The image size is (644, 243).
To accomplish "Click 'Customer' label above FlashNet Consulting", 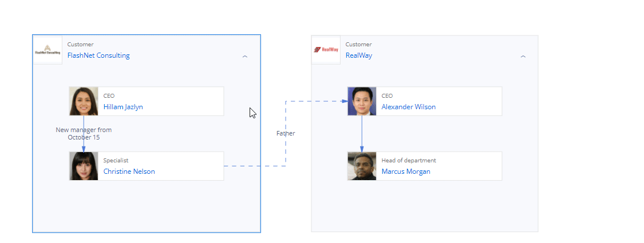I will click(x=81, y=45).
